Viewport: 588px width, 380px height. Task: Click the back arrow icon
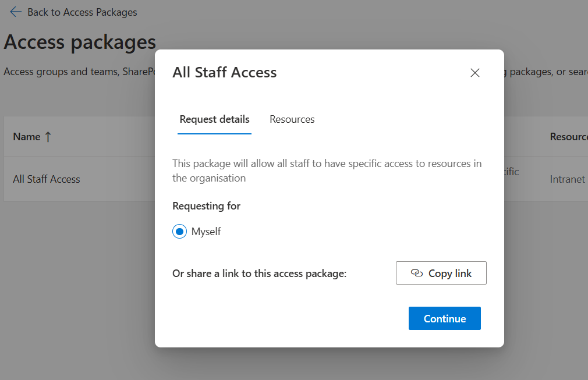click(x=15, y=12)
